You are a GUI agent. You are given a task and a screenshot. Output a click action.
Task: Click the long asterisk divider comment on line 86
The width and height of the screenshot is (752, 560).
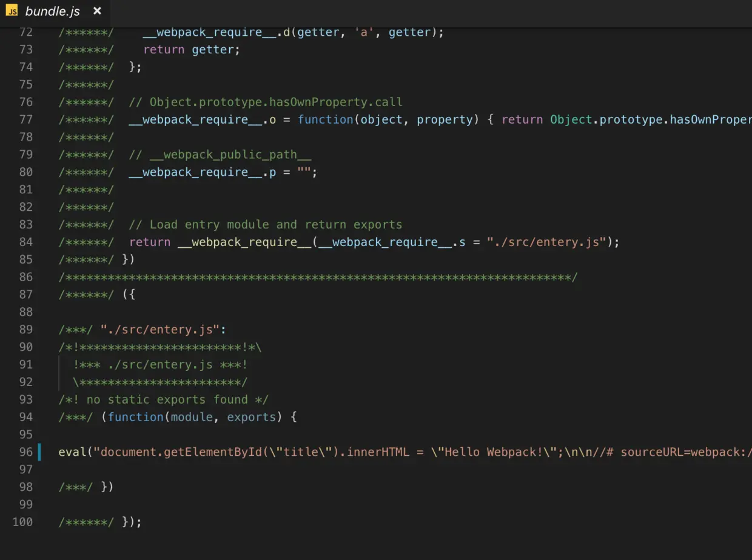(x=318, y=278)
